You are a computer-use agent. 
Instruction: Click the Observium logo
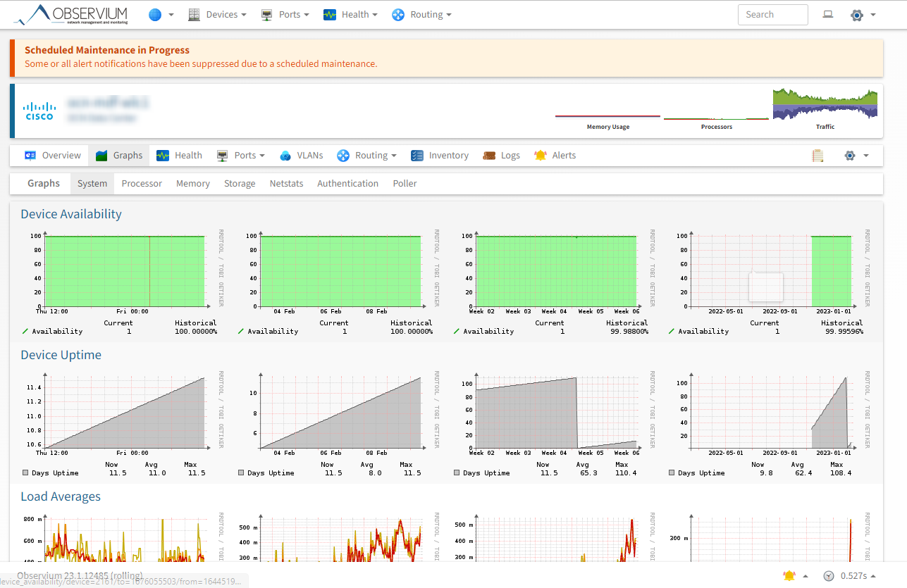coord(73,14)
